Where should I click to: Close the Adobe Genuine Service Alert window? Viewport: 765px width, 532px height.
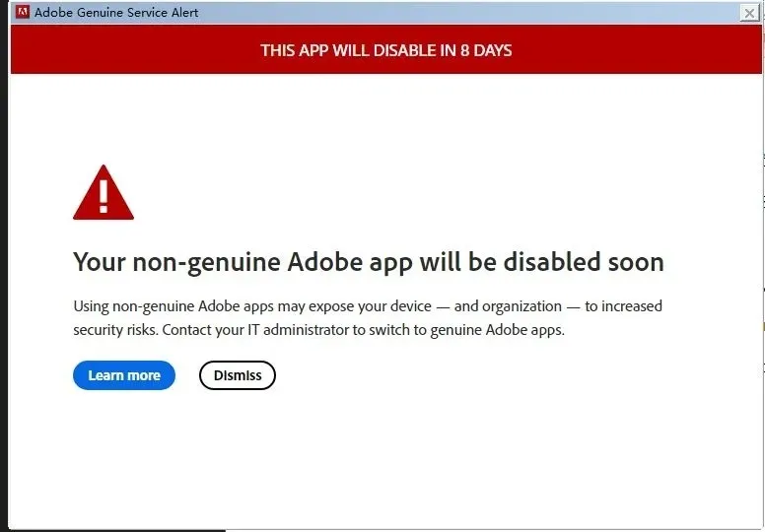pos(749,13)
